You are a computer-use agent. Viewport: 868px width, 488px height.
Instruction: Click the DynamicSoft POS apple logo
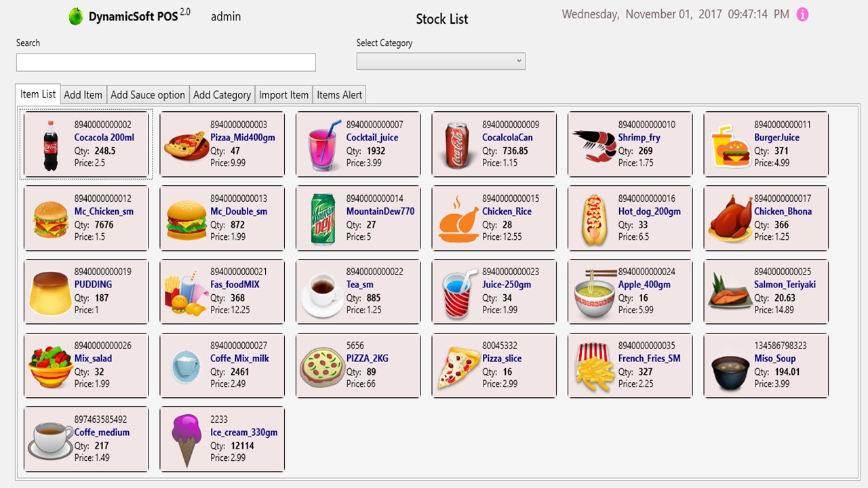[x=75, y=14]
